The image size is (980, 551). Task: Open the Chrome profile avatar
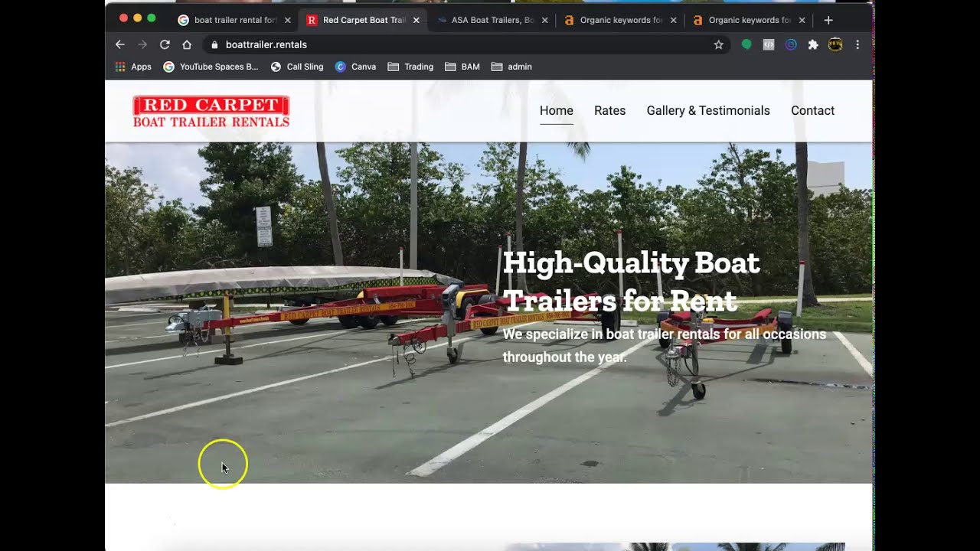(835, 44)
